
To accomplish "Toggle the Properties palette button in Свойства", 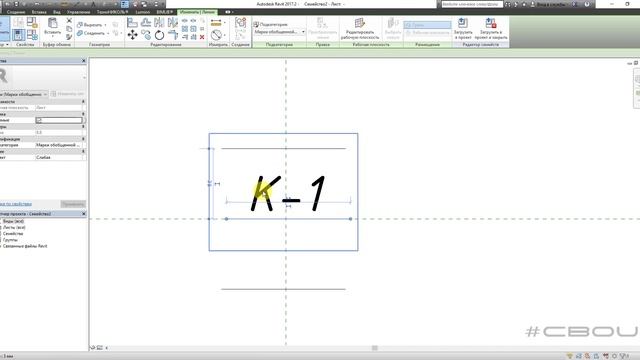I will point(18,35).
